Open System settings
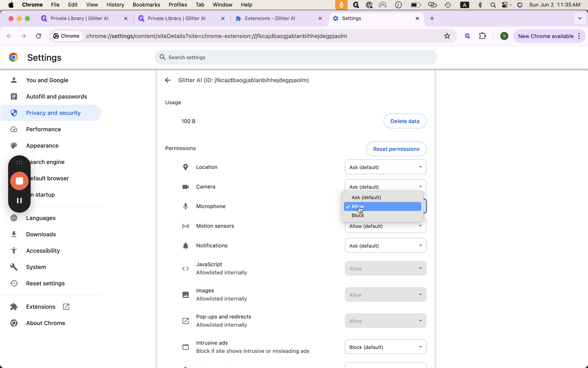588x368 pixels. pyautogui.click(x=51, y=267)
